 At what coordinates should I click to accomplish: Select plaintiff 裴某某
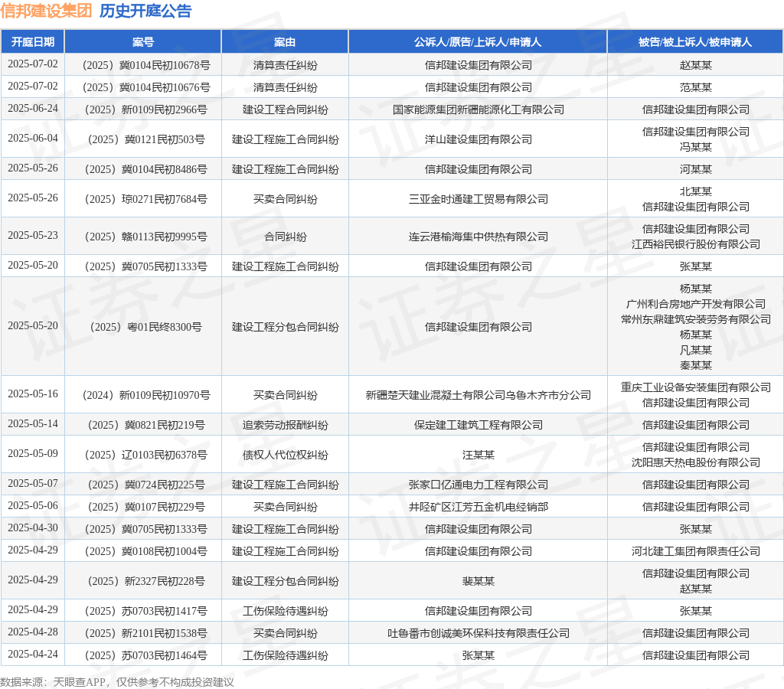point(478,581)
